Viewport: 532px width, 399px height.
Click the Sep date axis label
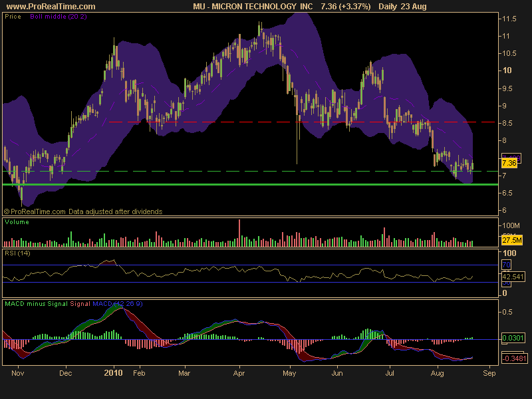489,373
